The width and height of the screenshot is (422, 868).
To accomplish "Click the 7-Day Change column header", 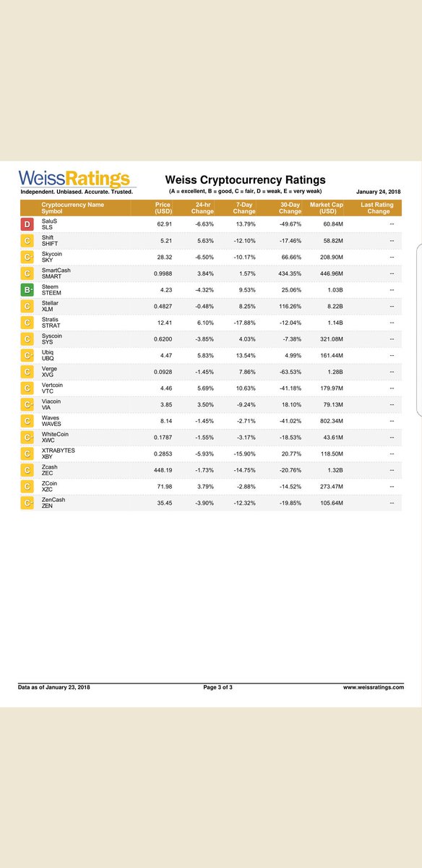I will [x=244, y=208].
